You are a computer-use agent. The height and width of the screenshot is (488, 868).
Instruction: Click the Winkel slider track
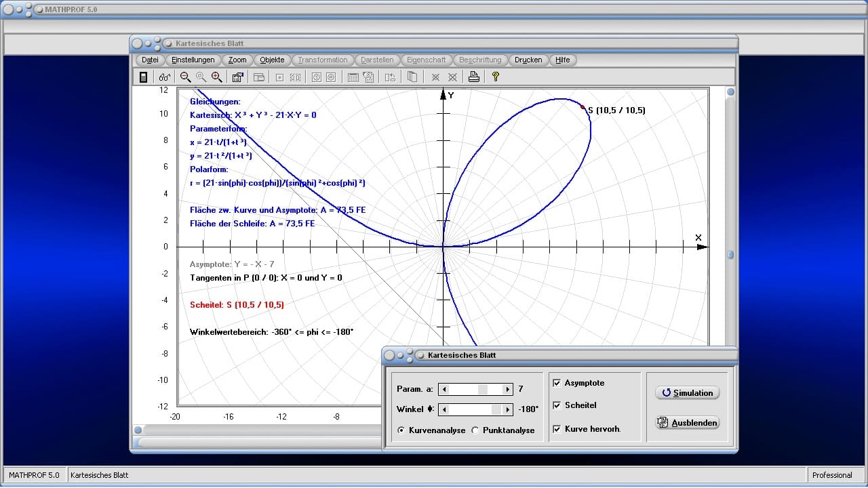tap(475, 409)
